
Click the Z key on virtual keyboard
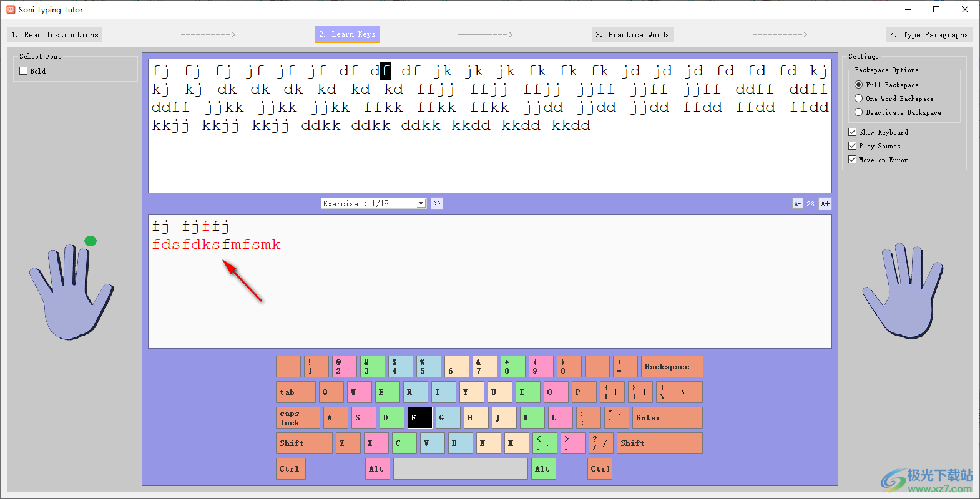click(348, 443)
